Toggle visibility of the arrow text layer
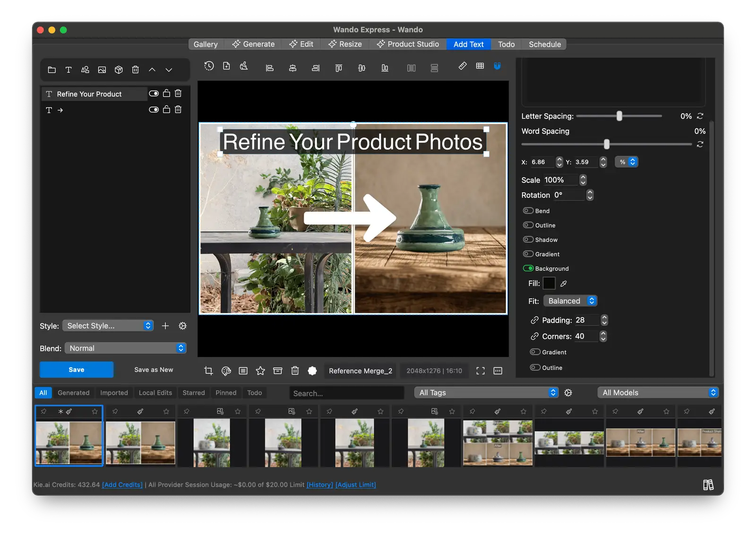 (x=154, y=110)
